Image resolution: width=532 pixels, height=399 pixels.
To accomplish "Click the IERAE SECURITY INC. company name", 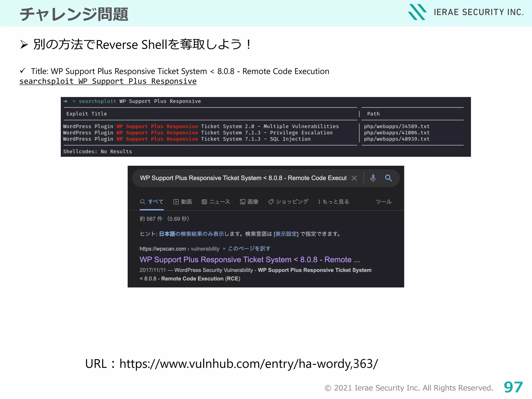I will click(479, 12).
